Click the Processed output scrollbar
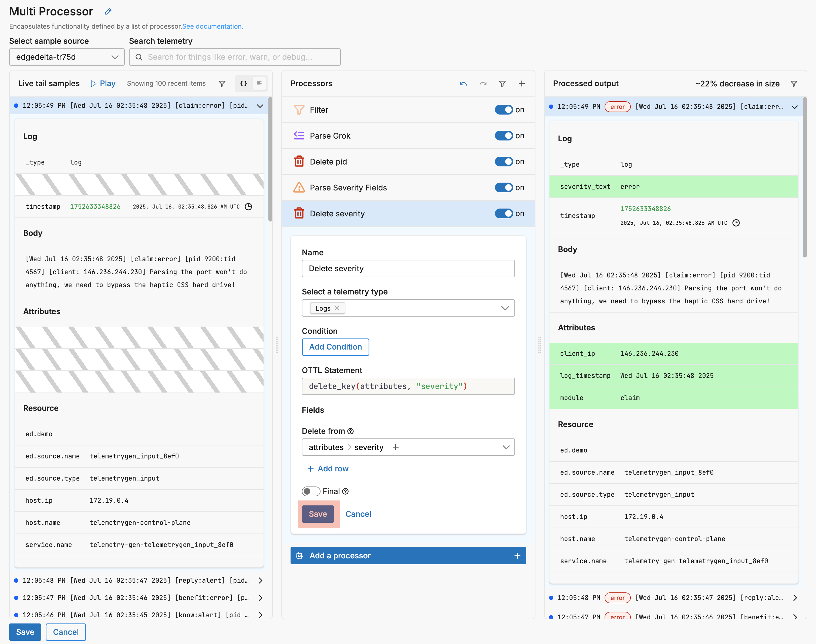The height and width of the screenshot is (644, 816). coord(805,177)
